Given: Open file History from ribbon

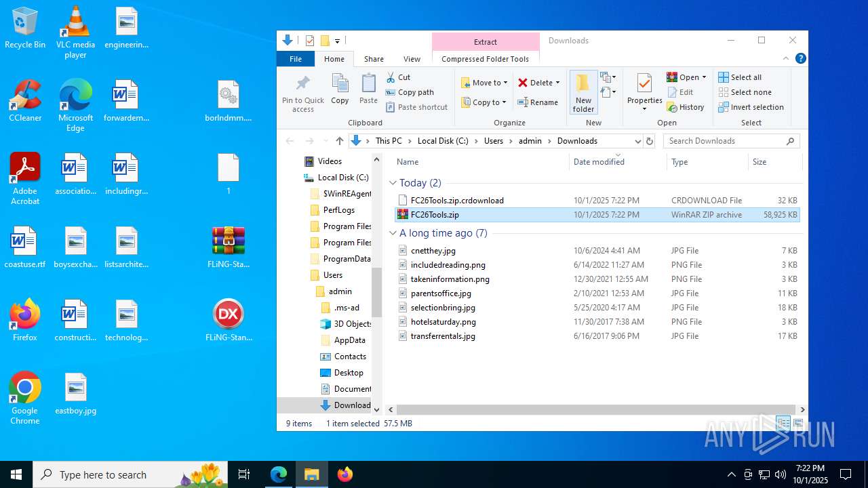Looking at the screenshot, I should 686,107.
